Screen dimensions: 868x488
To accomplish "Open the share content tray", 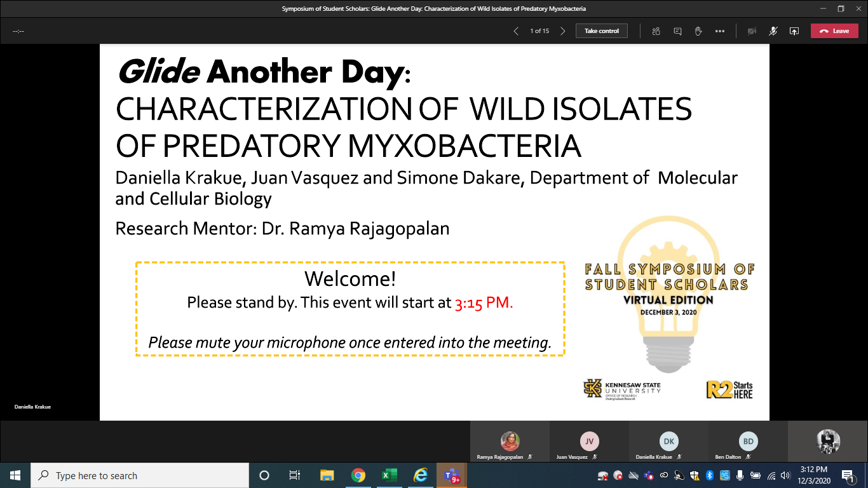I will pos(794,31).
